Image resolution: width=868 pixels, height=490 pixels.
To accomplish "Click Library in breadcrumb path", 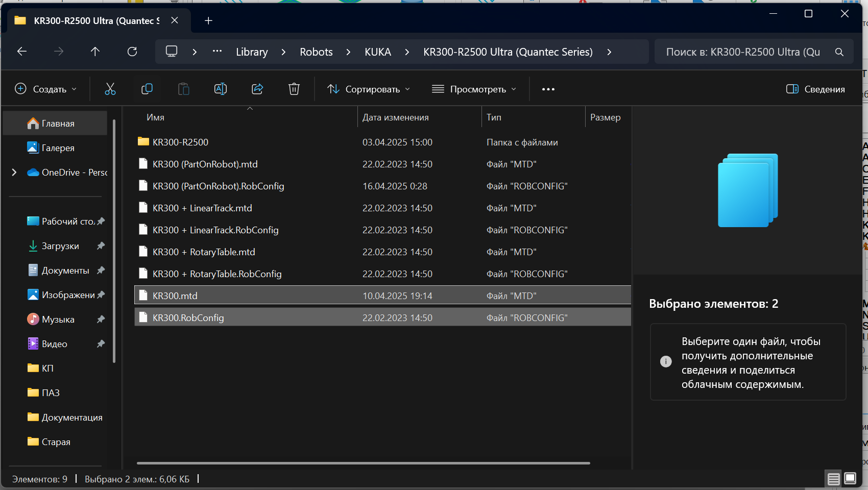I will click(252, 52).
